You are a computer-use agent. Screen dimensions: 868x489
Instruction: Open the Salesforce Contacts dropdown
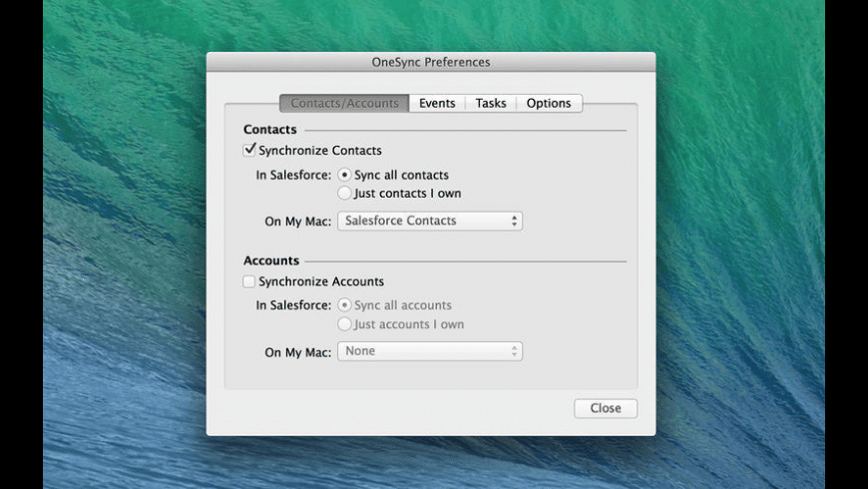pos(430,221)
